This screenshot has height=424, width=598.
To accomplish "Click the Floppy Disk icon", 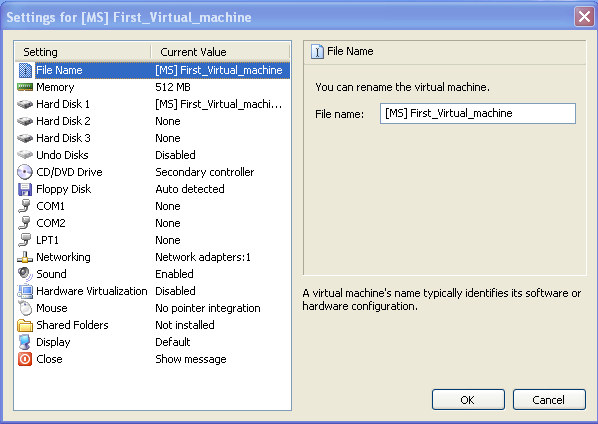I will [x=25, y=189].
